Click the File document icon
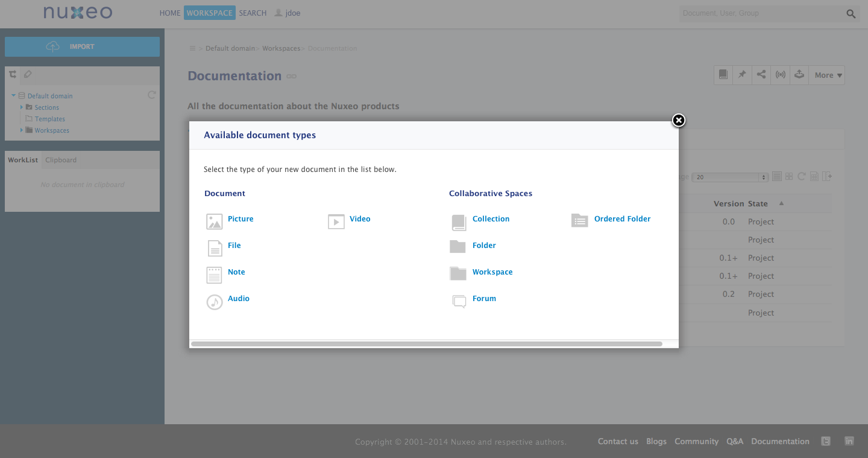Viewport: 868px width, 458px height. click(215, 248)
